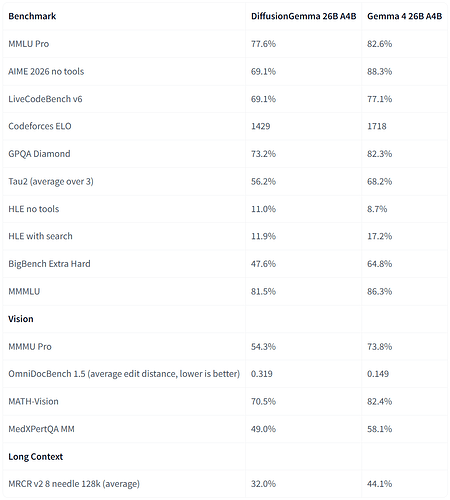Click the Long Context section heading
Image resolution: width=450 pixels, height=500 pixels.
(x=35, y=457)
